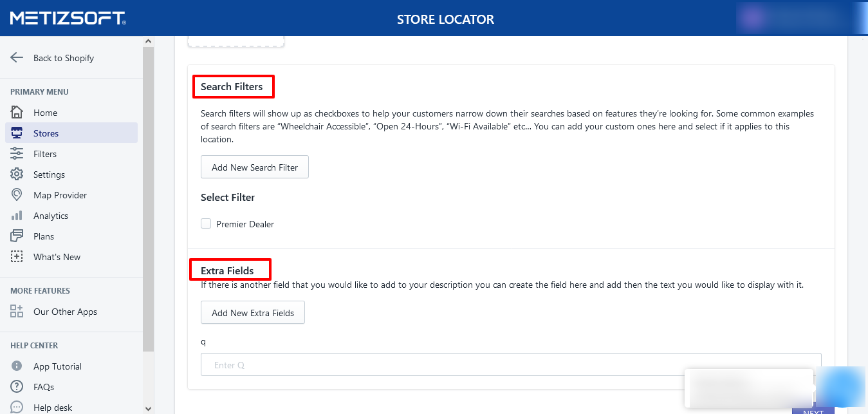This screenshot has width=868, height=414.
Task: Open the Help desk menu item
Action: click(53, 407)
